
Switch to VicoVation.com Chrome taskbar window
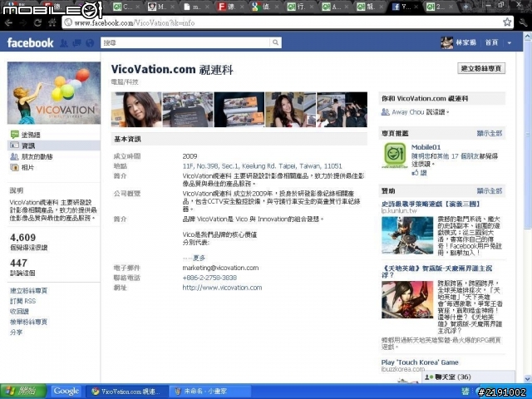(127, 392)
